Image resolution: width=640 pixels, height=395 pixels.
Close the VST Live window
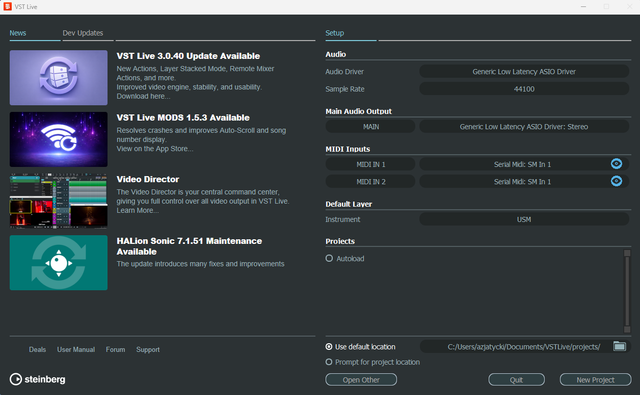[629, 7]
